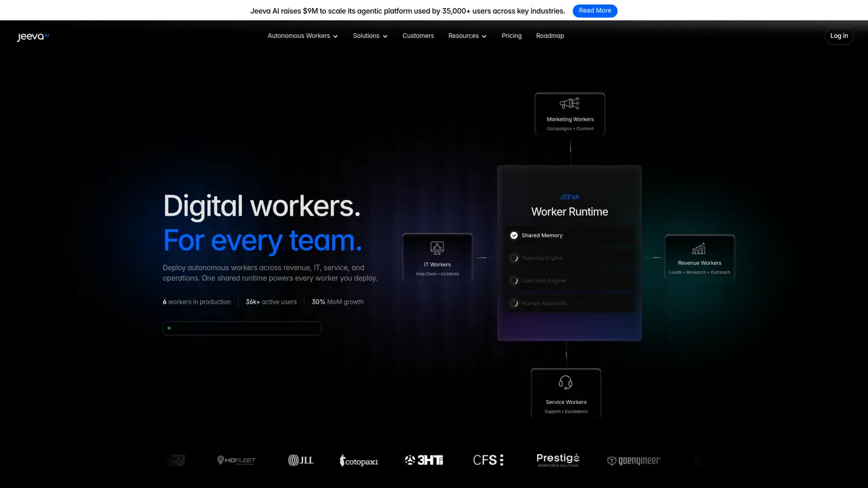The image size is (868, 488).
Task: Open the Solutions menu
Action: 370,36
